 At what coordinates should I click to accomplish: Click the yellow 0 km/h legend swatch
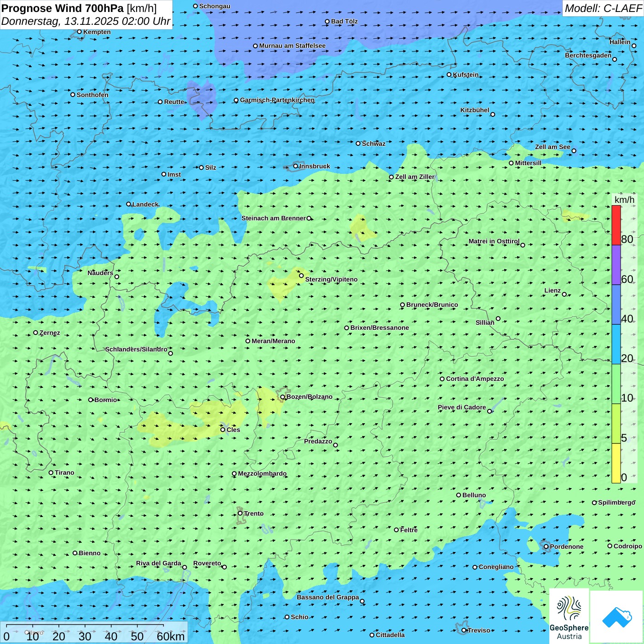pyautogui.click(x=616, y=463)
